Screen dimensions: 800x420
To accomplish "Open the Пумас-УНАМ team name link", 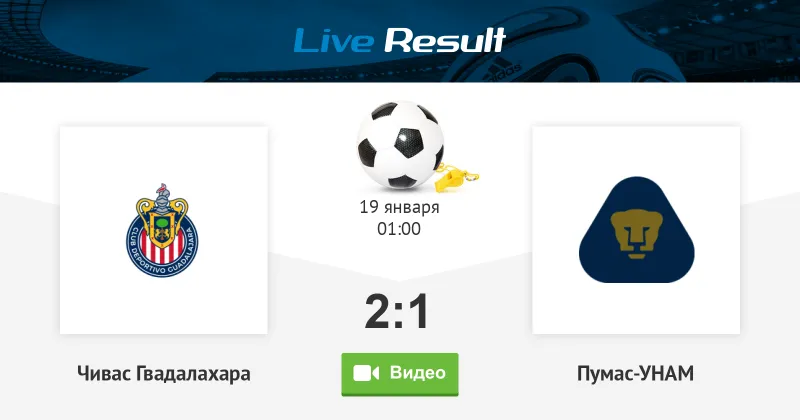I will [635, 374].
